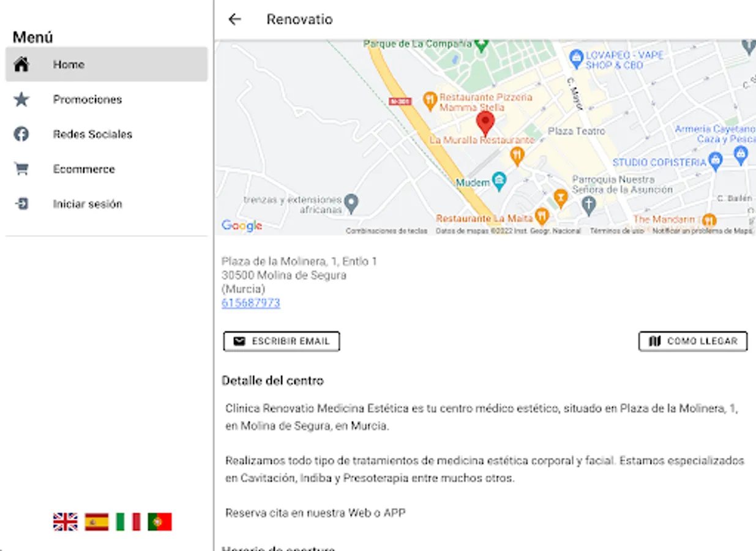Click the ESCRIBIR EMAIL button
Image resolution: width=756 pixels, height=551 pixels.
[282, 342]
